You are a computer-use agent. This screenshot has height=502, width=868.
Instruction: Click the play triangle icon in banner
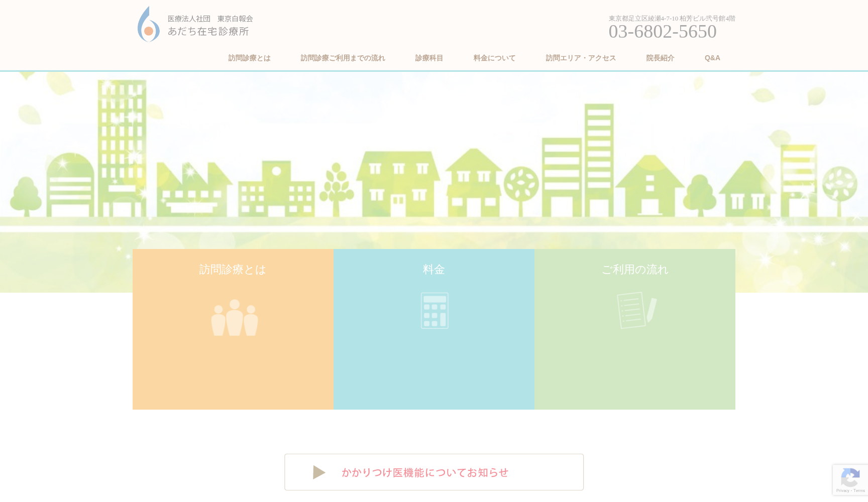pos(319,472)
